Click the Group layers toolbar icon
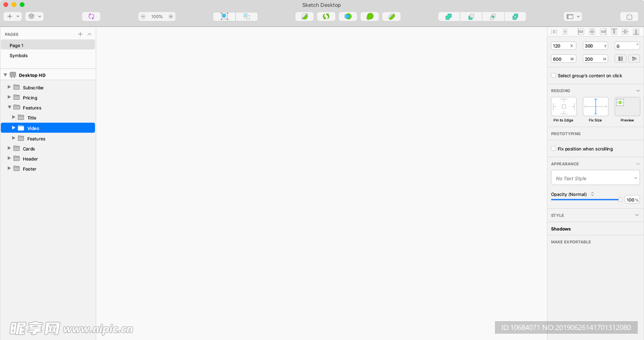 pos(225,16)
